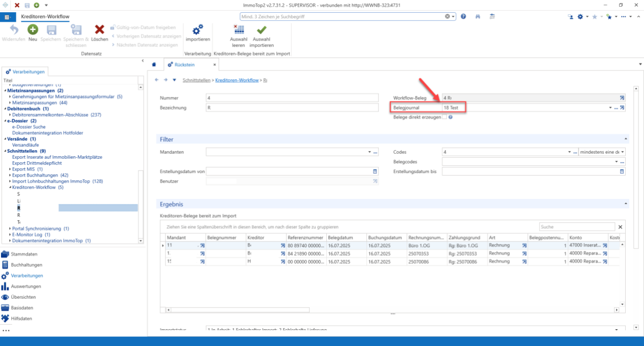Collapse the Filter section
The image size is (644, 346).
626,139
